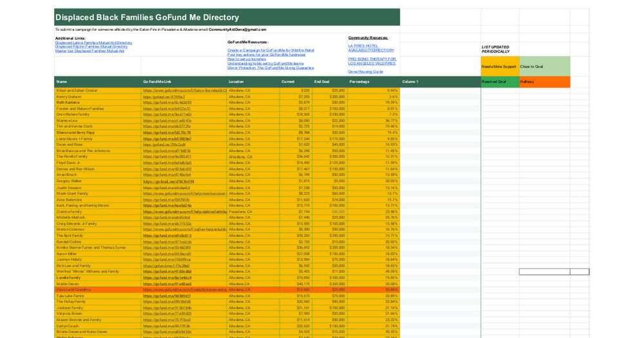Select the Reached Goal legend swatch
The width and height of the screenshot is (644, 338).
[x=500, y=82]
